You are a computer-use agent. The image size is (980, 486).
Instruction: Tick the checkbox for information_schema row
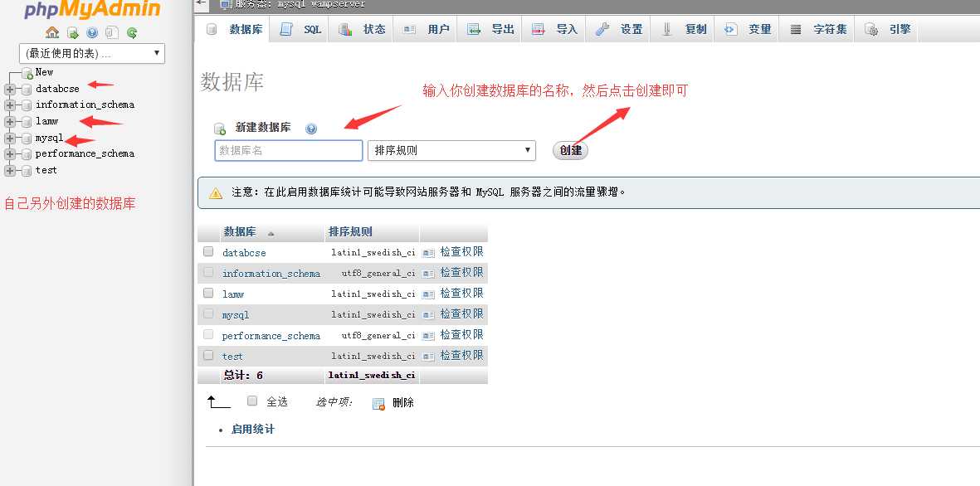tap(209, 272)
